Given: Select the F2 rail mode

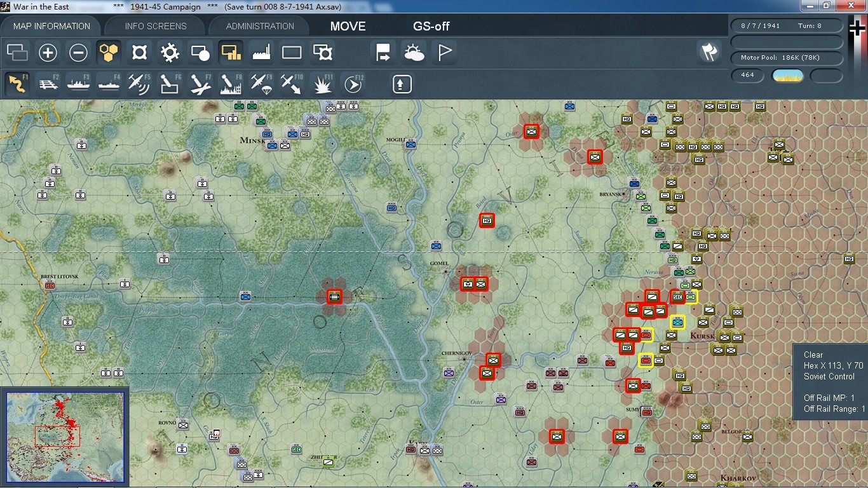Looking at the screenshot, I should click(x=48, y=84).
